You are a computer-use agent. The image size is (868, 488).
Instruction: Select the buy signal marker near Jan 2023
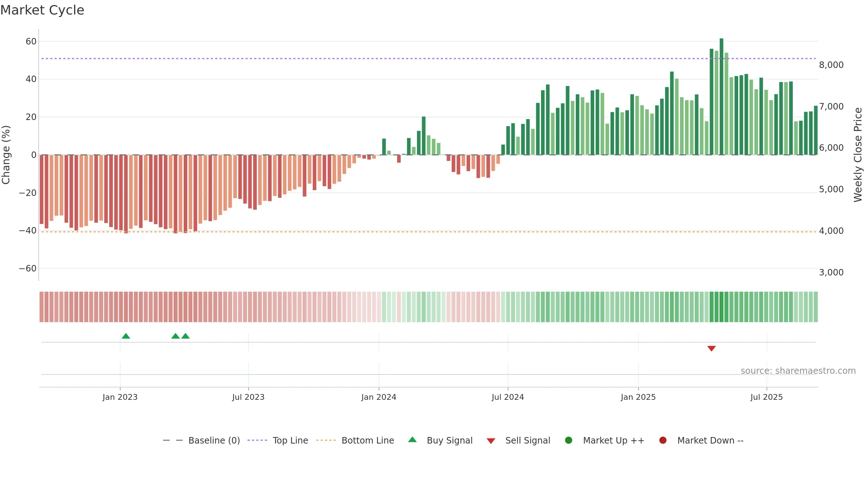click(x=126, y=336)
